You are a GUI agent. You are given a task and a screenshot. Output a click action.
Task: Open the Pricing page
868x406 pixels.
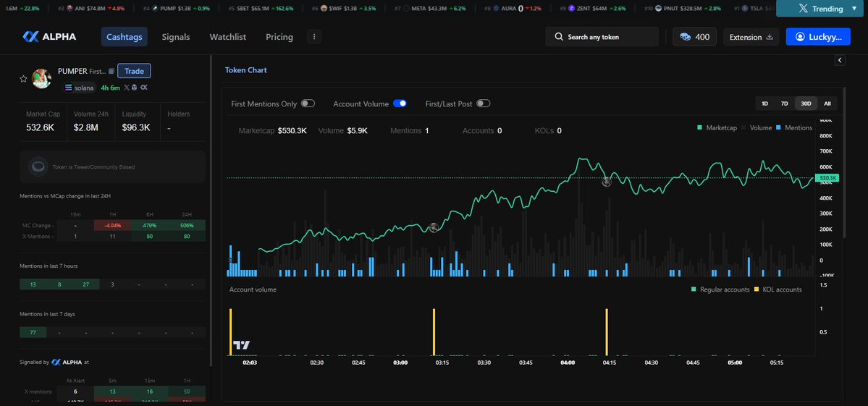[279, 37]
